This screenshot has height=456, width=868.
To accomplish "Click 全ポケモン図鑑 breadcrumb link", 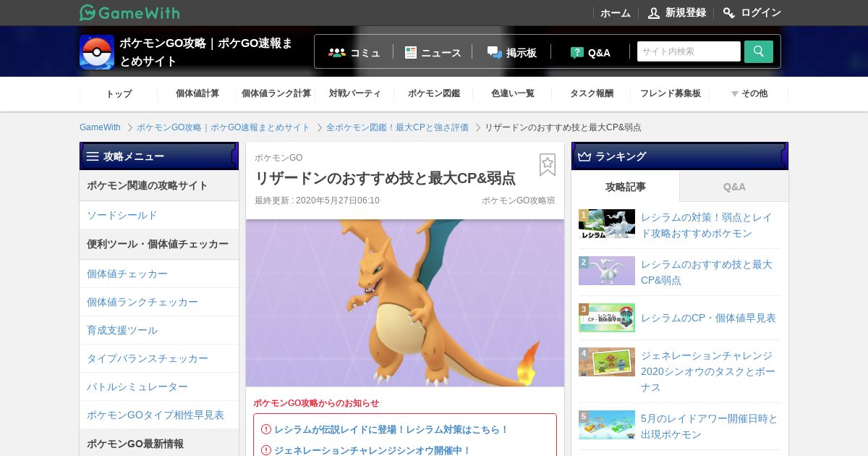I will pos(397,127).
